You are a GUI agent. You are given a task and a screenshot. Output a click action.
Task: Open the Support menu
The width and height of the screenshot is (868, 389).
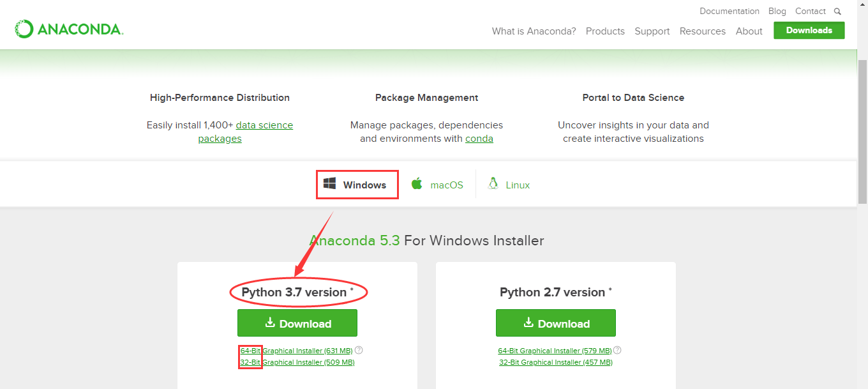(652, 31)
